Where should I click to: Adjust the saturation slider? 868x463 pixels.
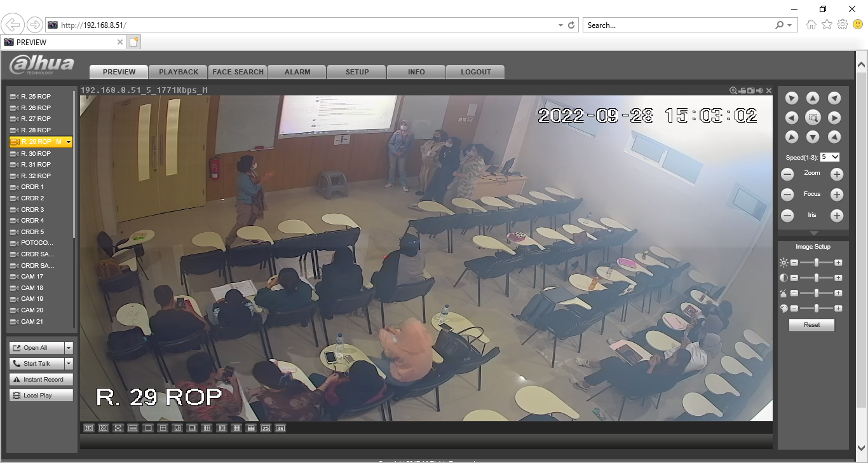(816, 293)
